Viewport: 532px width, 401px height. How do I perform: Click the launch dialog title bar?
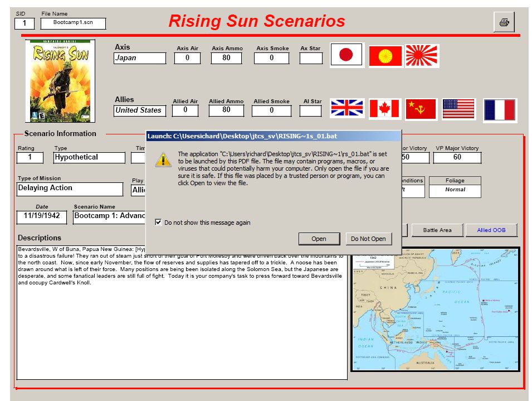[x=274, y=136]
